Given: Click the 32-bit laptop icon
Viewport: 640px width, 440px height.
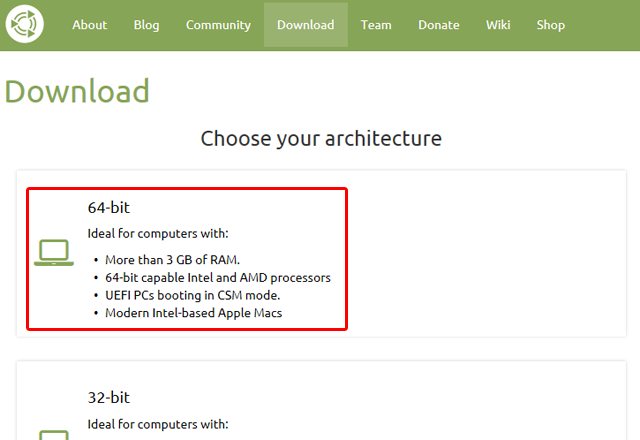Looking at the screenshot, I should tap(54, 435).
